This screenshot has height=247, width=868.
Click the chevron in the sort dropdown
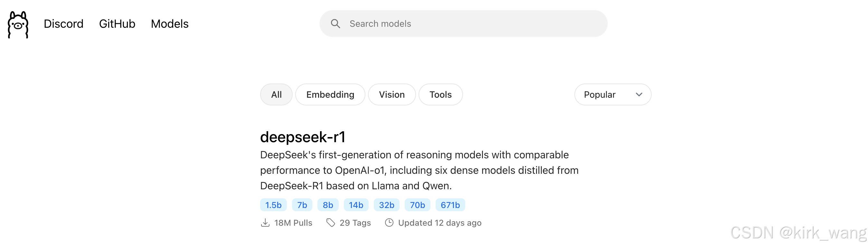pos(638,94)
